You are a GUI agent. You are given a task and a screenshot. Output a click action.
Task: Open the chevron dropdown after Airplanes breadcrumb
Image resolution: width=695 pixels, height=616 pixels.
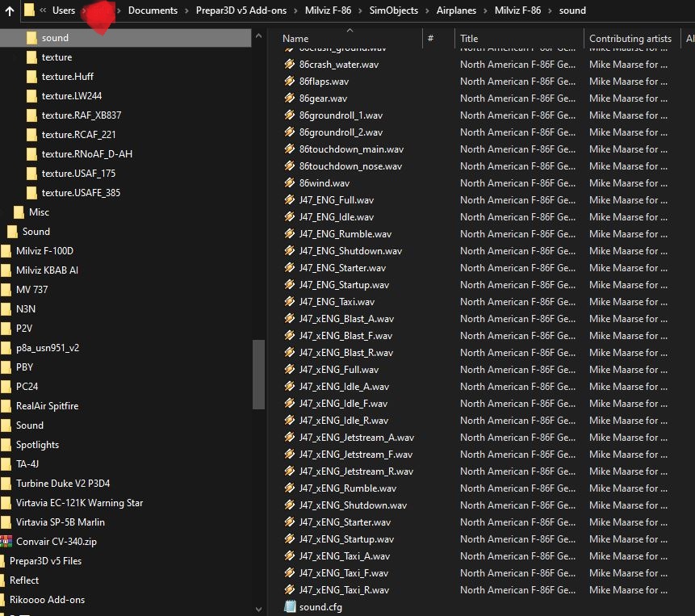click(x=485, y=10)
